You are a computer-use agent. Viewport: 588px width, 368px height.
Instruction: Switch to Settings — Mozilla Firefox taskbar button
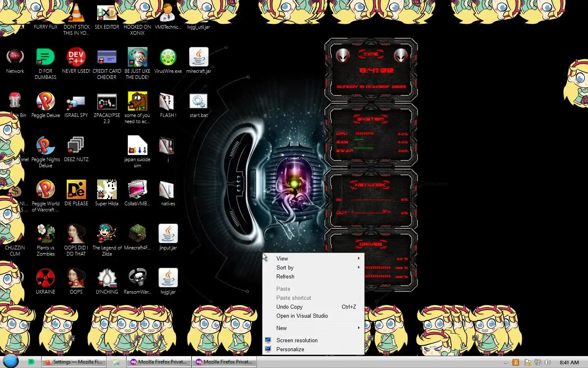(x=73, y=362)
